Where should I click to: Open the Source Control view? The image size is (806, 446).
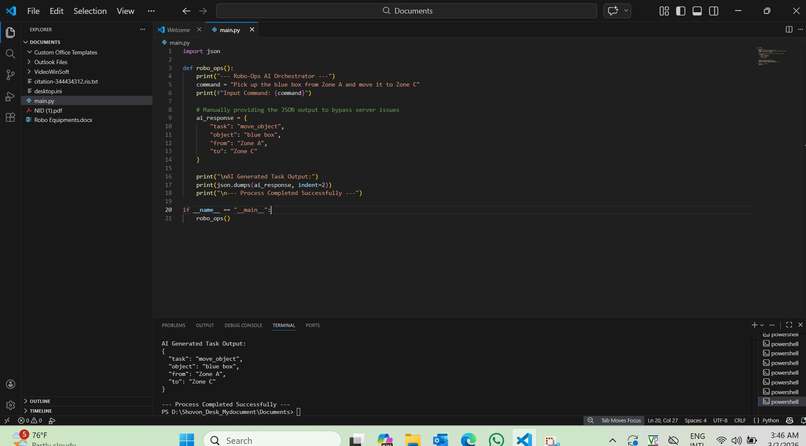pyautogui.click(x=10, y=75)
